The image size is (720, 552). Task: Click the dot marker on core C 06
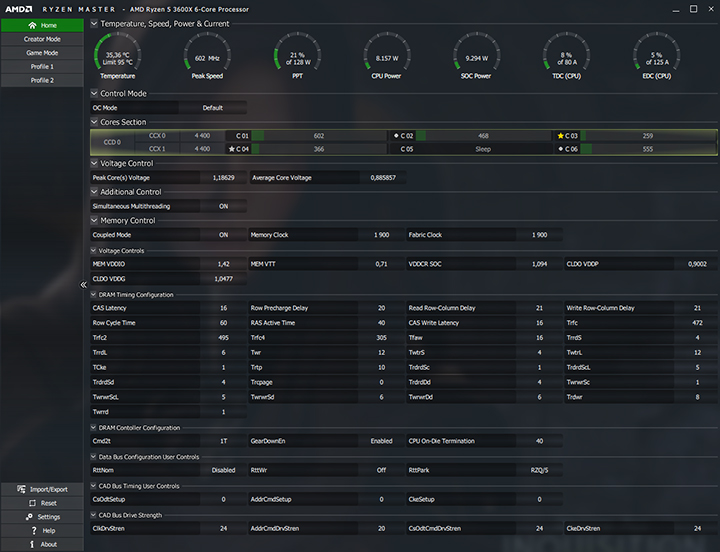pos(560,149)
